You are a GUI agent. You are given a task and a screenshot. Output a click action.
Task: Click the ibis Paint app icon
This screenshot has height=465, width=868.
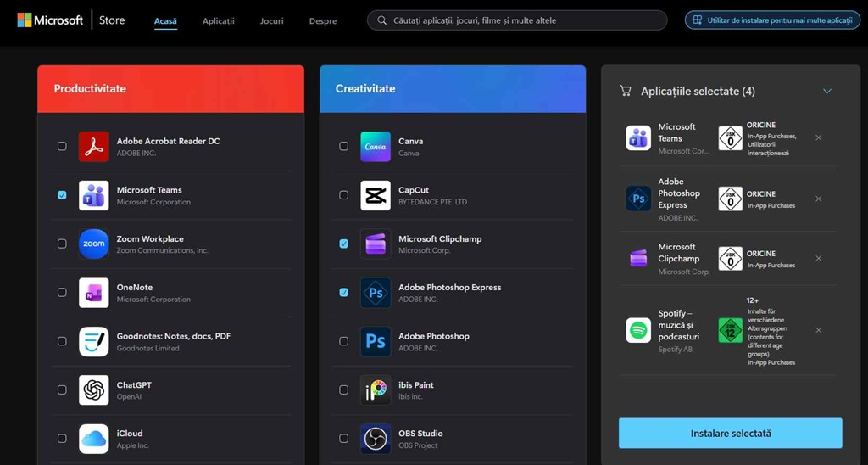coord(376,390)
